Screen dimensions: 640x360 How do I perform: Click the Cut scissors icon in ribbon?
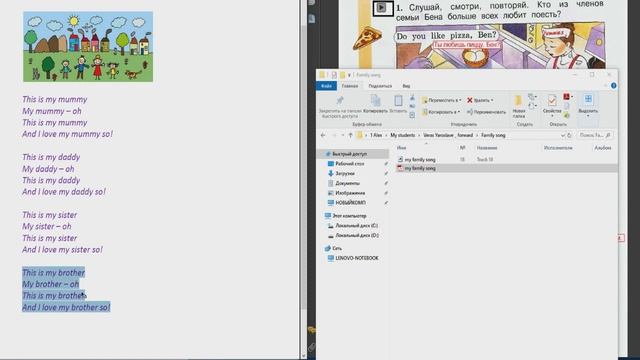point(412,98)
